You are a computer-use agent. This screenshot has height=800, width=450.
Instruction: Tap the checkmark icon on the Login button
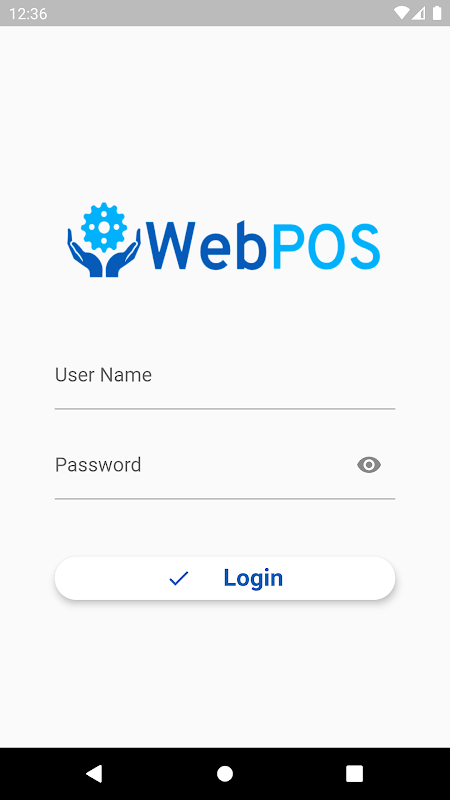coord(179,578)
